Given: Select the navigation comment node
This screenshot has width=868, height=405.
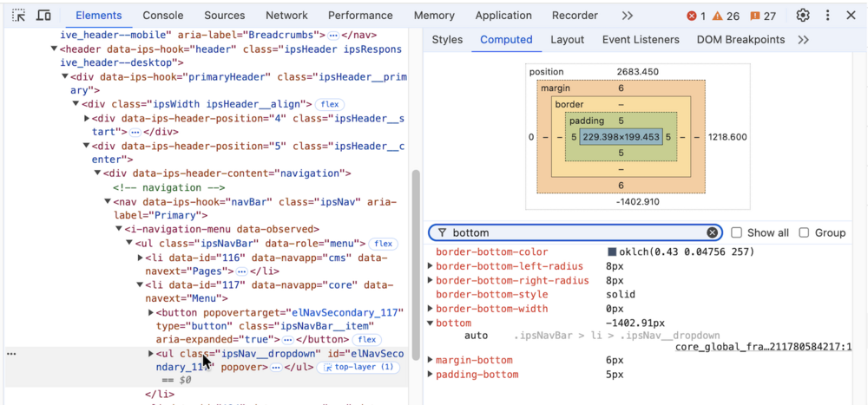Looking at the screenshot, I should coord(169,187).
